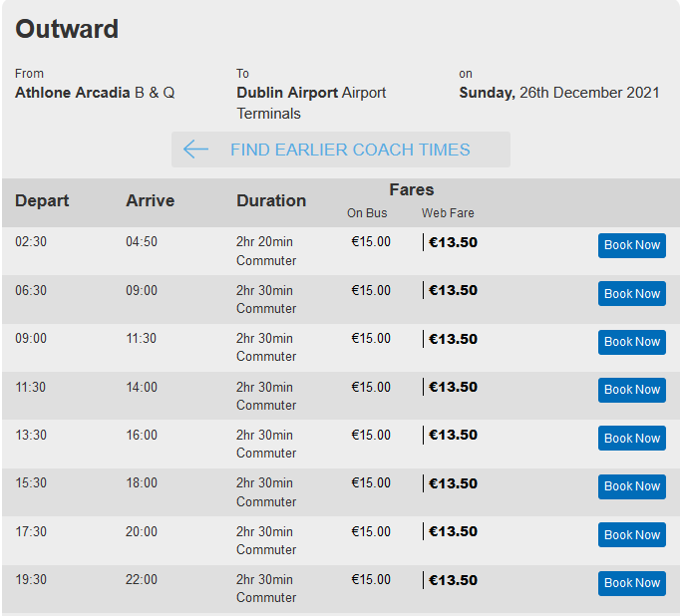Book the 09:00 departure coach
Screen dimensions: 682x616
pos(631,342)
